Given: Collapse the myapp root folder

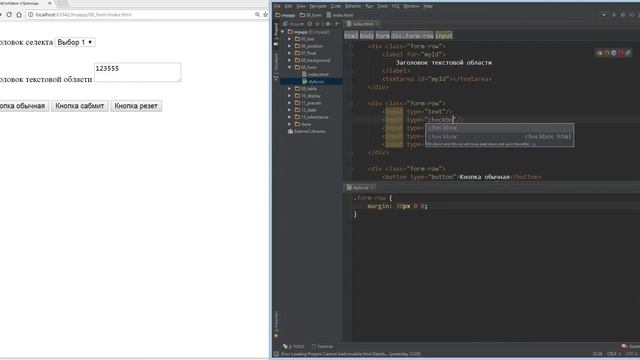Looking at the screenshot, I should (x=283, y=32).
